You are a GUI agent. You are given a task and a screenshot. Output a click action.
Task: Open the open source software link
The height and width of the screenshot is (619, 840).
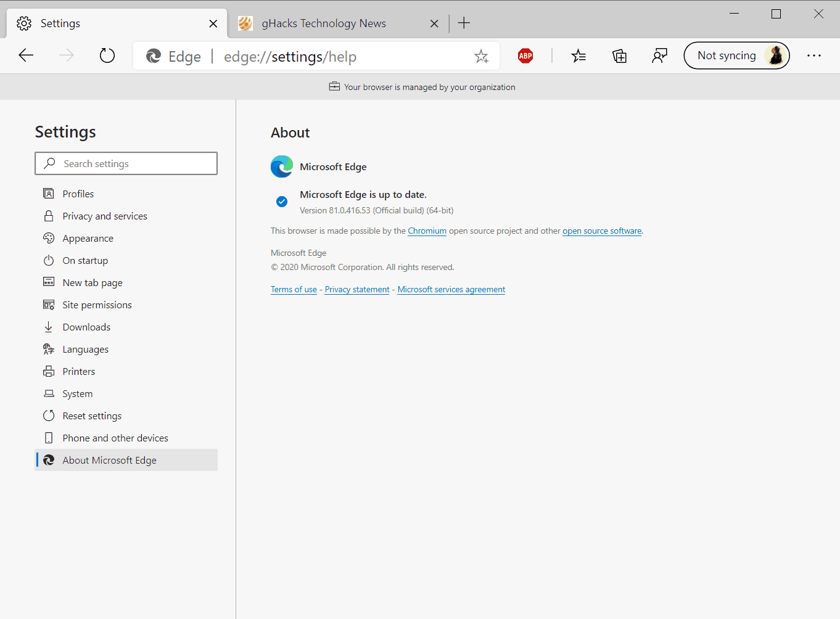click(x=602, y=231)
